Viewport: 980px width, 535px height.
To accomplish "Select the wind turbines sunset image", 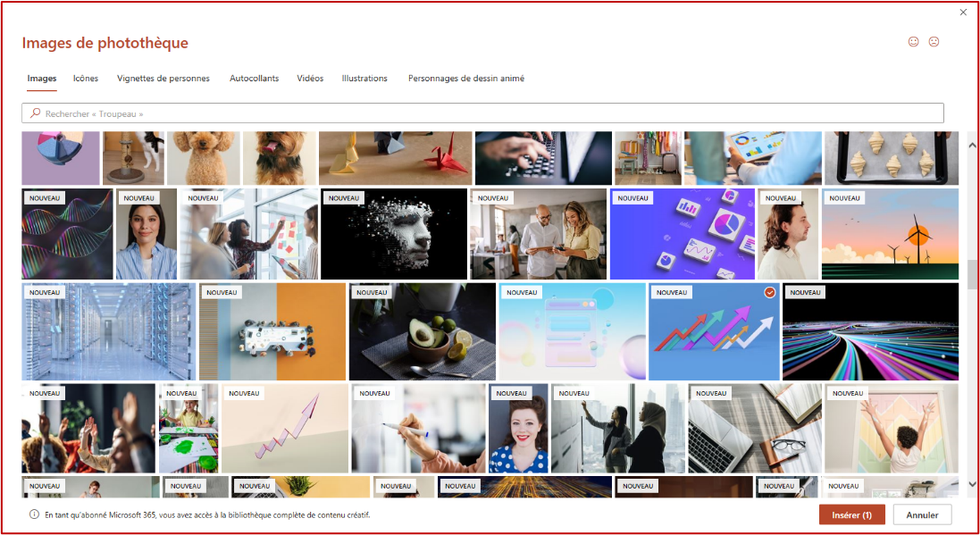I will 890,234.
